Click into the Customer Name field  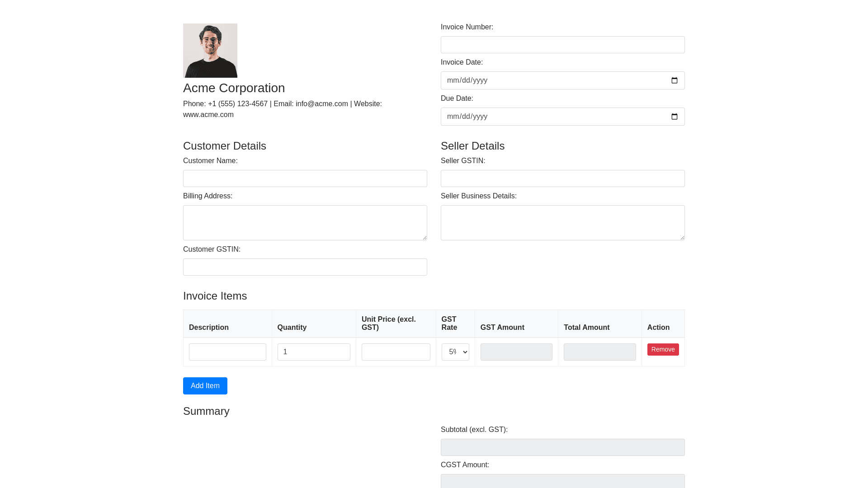click(305, 178)
